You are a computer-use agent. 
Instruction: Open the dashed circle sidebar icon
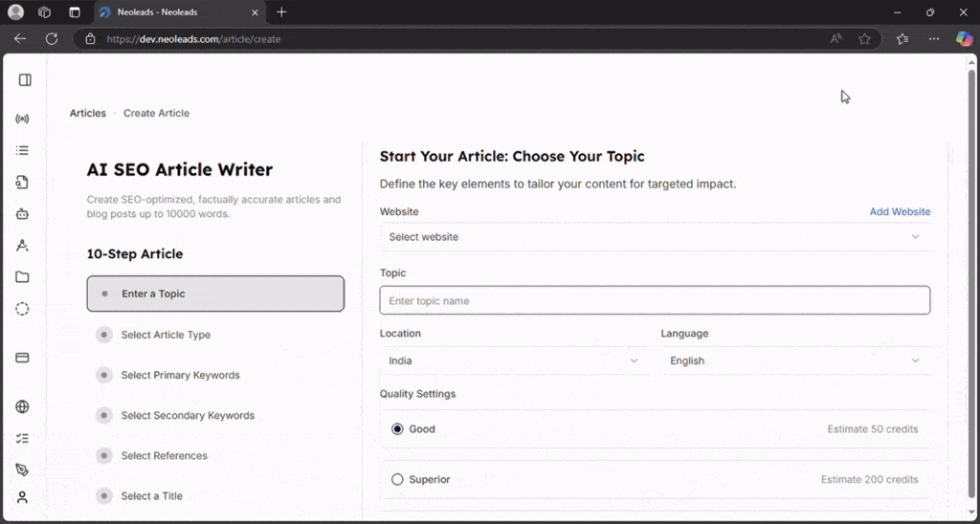(23, 309)
